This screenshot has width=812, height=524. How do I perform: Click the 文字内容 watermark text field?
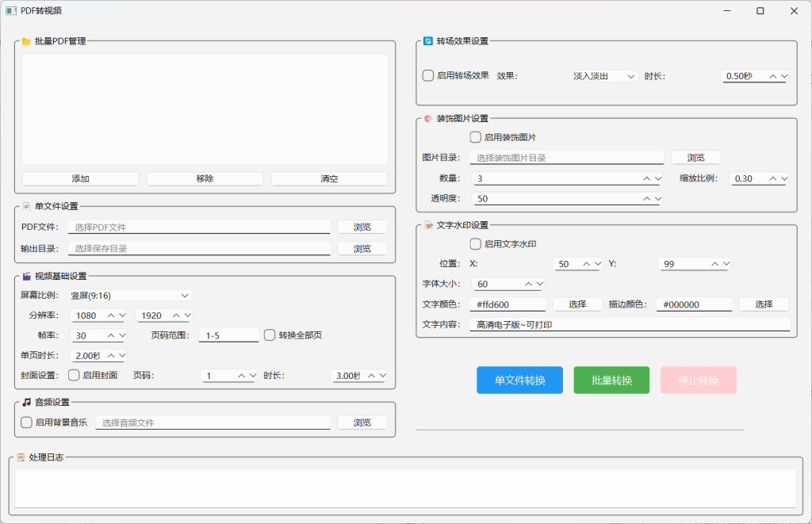coord(630,325)
